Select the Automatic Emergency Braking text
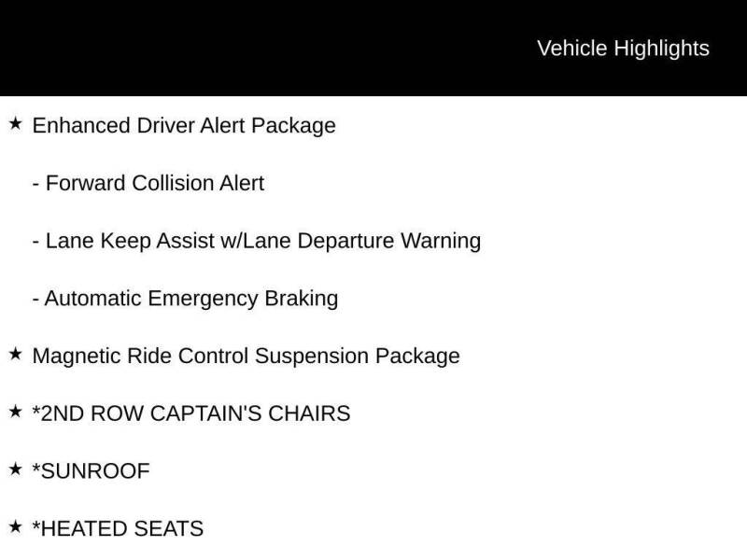Image resolution: width=747 pixels, height=560 pixels. point(191,299)
